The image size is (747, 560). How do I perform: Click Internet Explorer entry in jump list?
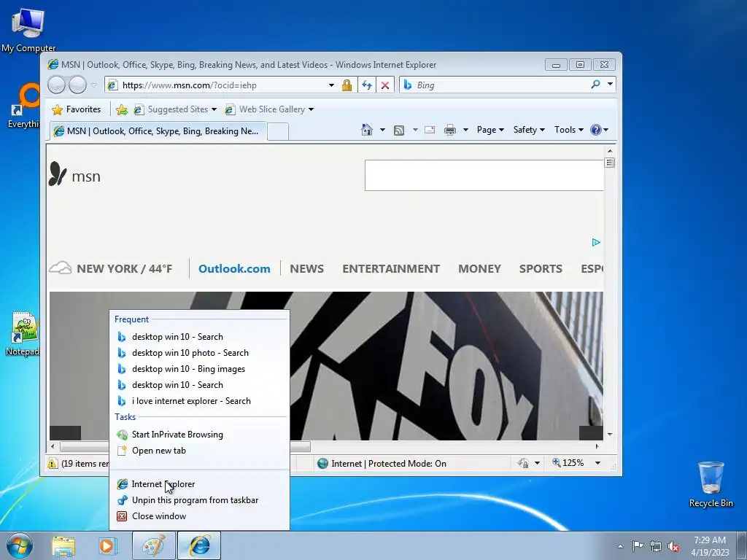tap(199, 484)
